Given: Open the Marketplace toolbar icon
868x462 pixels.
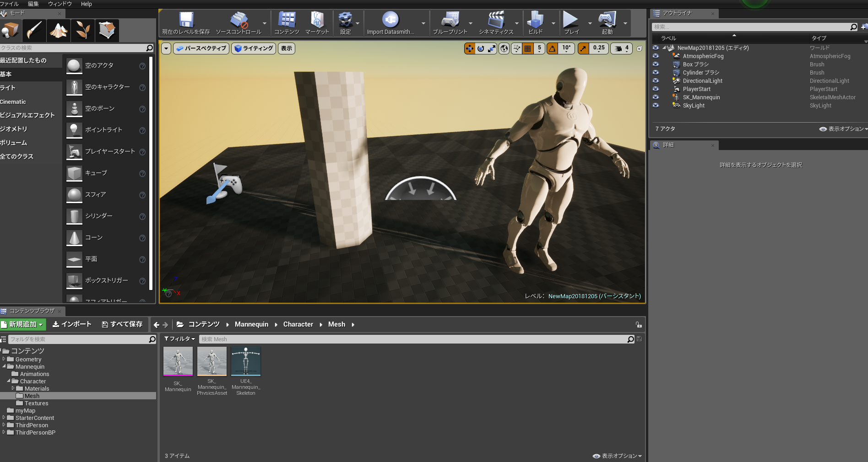Looking at the screenshot, I should (317, 21).
